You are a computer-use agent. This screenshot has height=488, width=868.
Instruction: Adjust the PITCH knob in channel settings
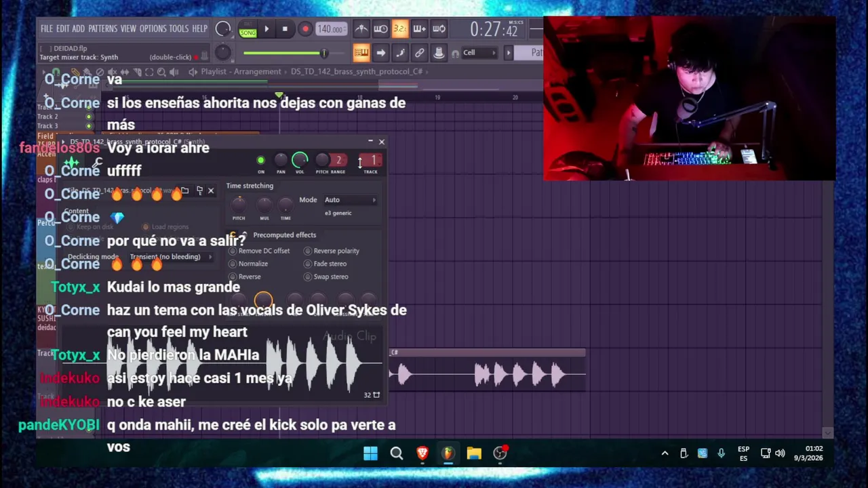(x=322, y=160)
